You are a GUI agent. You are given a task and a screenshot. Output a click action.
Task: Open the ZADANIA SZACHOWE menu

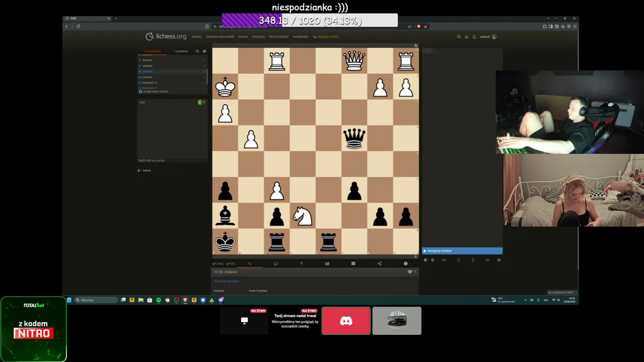click(x=220, y=37)
